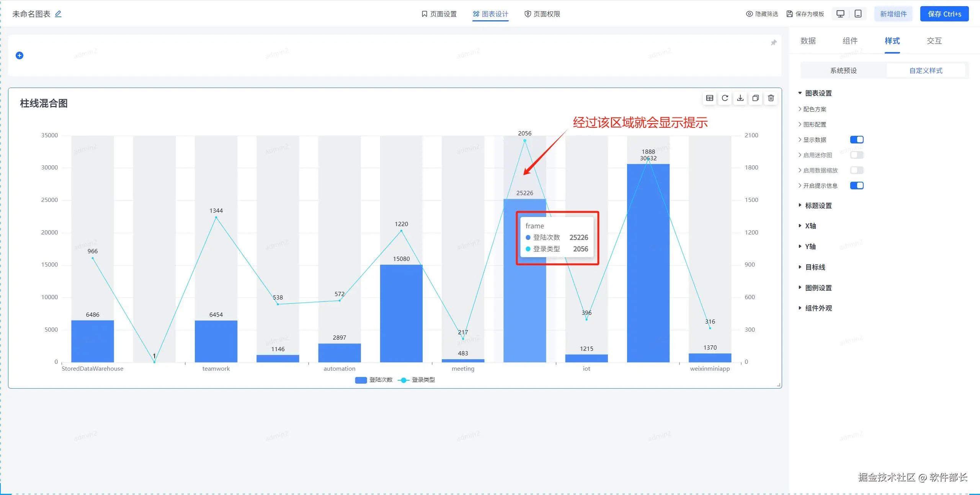The height and width of the screenshot is (495, 980).
Task: Turn off the 显示数据 switch
Action: (856, 140)
